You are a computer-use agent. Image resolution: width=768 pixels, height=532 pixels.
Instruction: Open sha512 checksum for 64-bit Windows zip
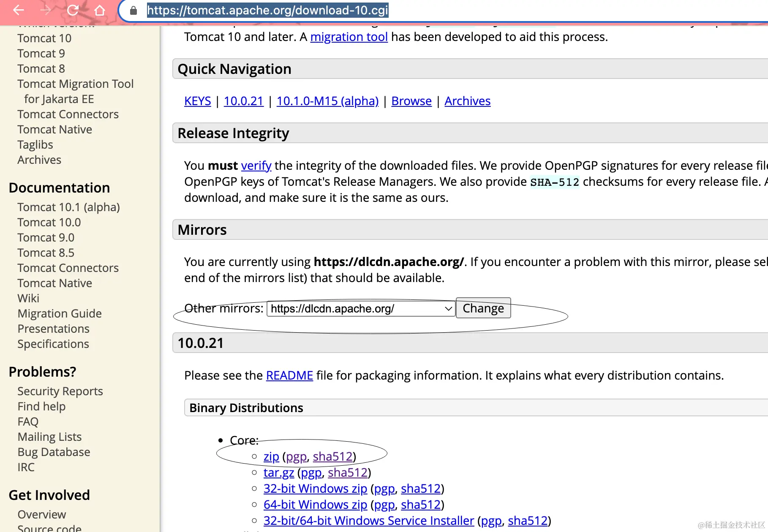(x=421, y=505)
